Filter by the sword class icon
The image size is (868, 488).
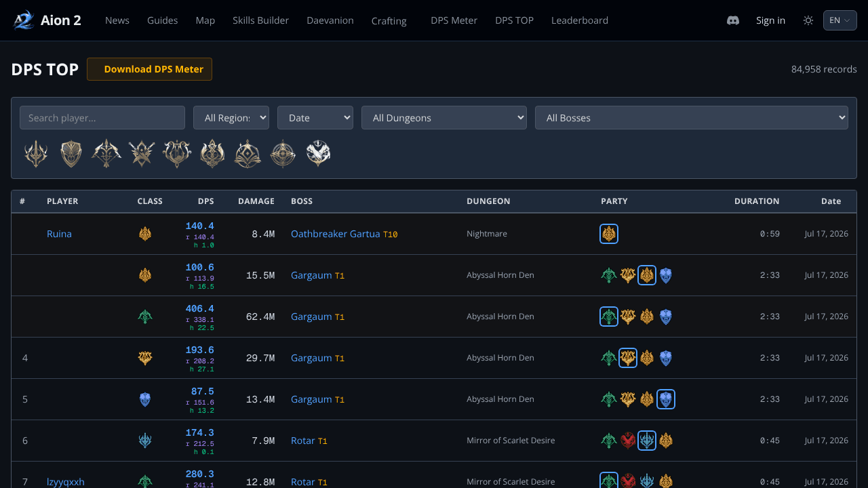[x=36, y=154]
